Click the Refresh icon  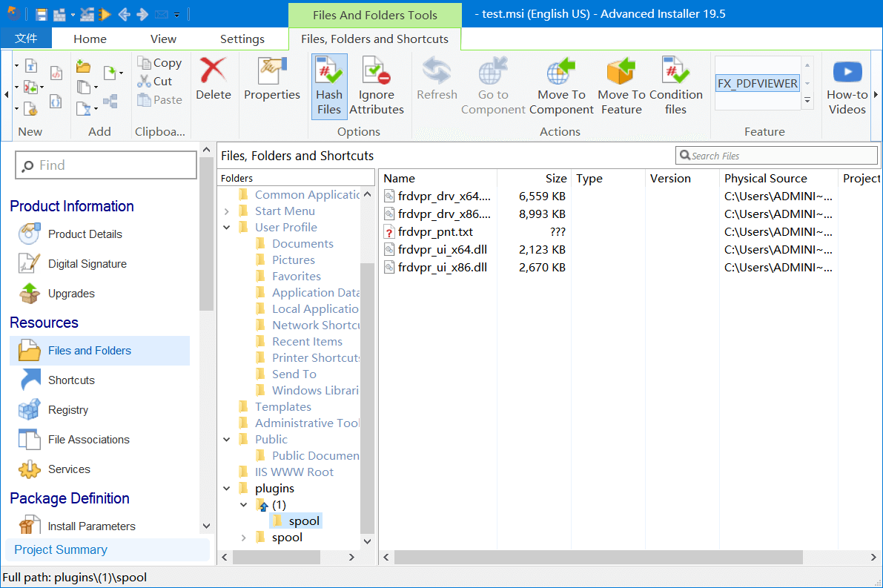tap(437, 78)
